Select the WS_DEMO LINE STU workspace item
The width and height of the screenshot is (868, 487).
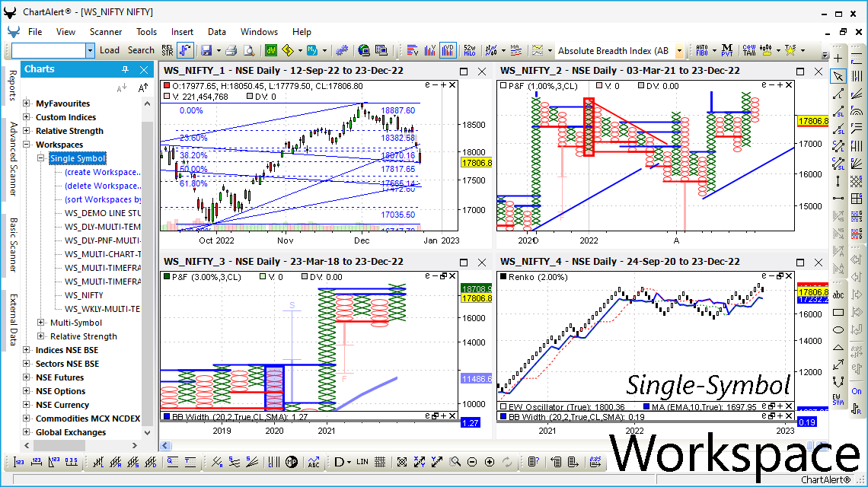click(103, 213)
